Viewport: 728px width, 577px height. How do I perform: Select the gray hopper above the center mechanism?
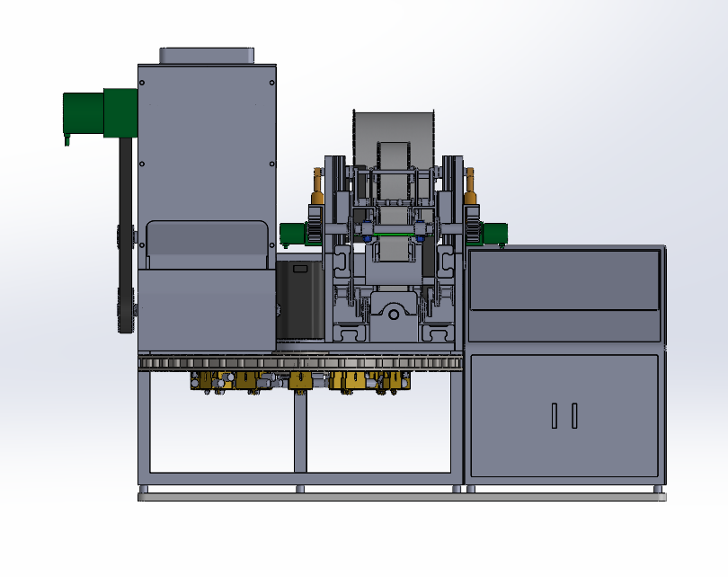coord(394,138)
